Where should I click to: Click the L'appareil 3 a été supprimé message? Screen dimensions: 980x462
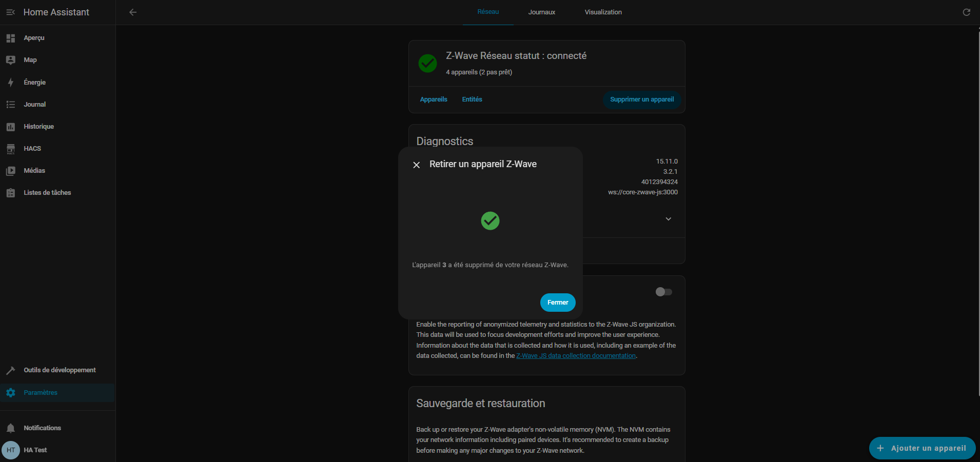coord(491,265)
